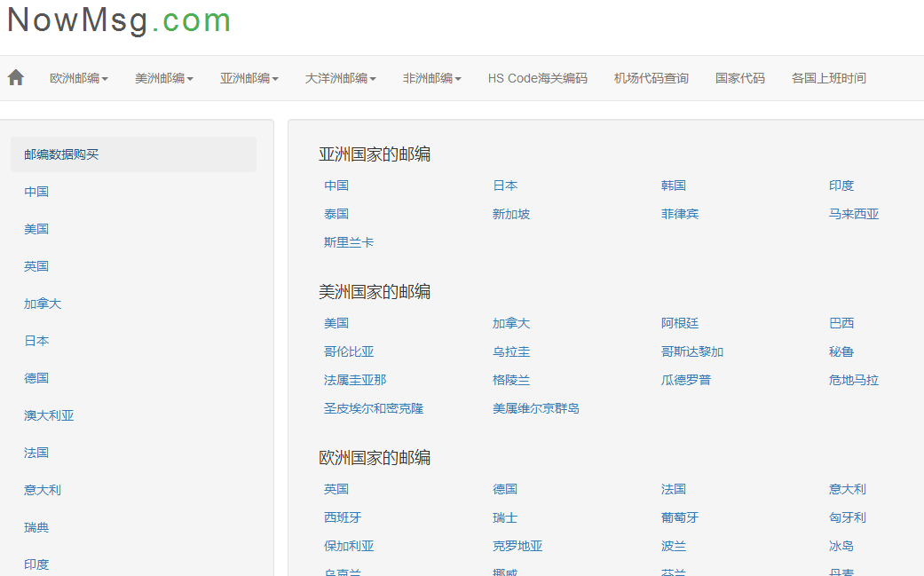
Task: Select 各国上班时间 in the navbar
Action: [829, 78]
